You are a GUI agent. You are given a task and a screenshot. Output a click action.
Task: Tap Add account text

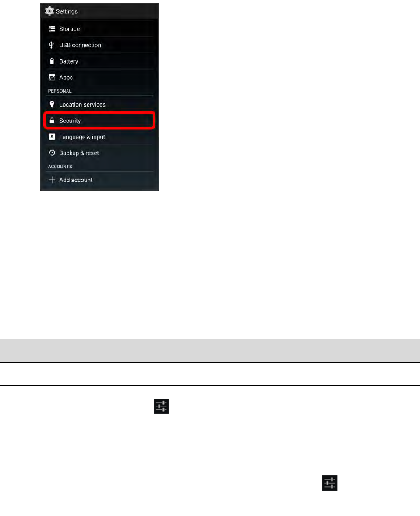76,180
